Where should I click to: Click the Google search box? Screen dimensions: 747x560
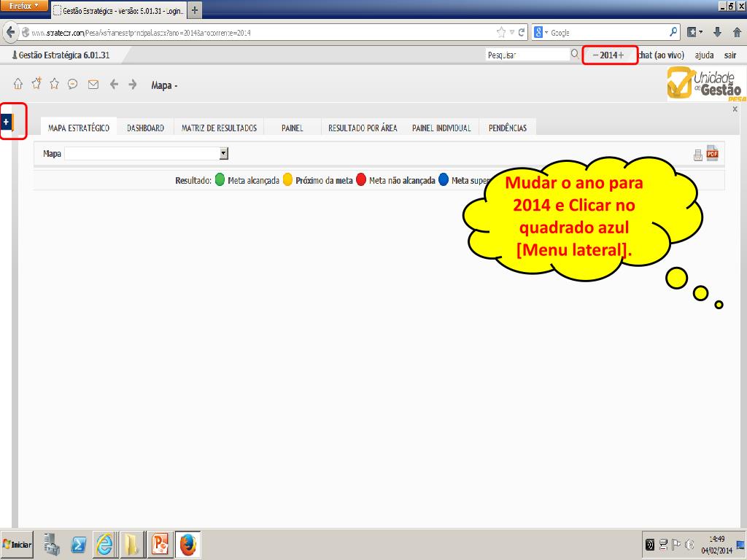pos(609,33)
